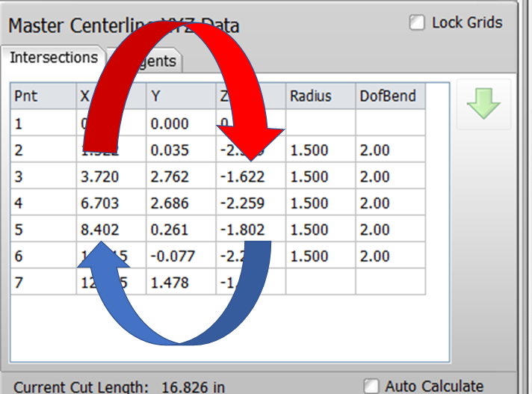
Task: Switch to the Intersections tab
Action: click(53, 58)
